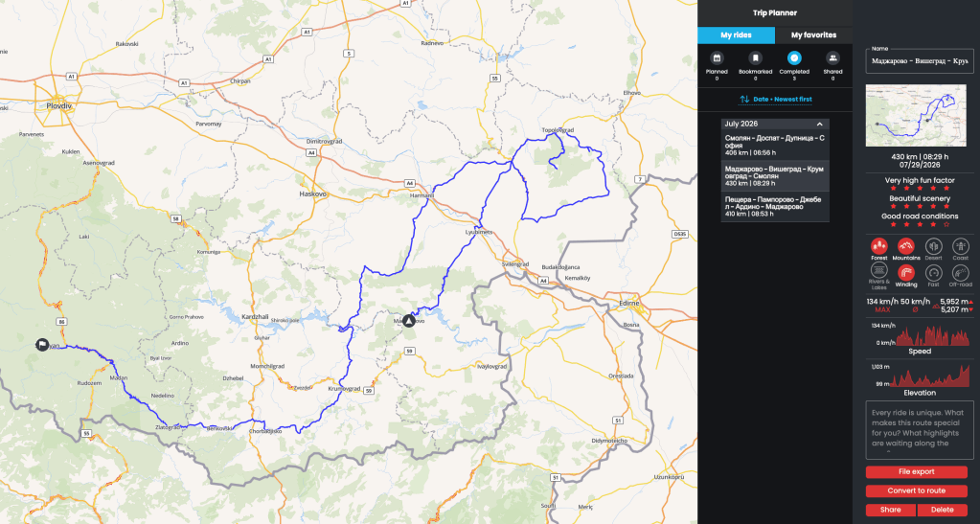Set road conditions to five stars
The width and height of the screenshot is (980, 524).
pos(946,224)
